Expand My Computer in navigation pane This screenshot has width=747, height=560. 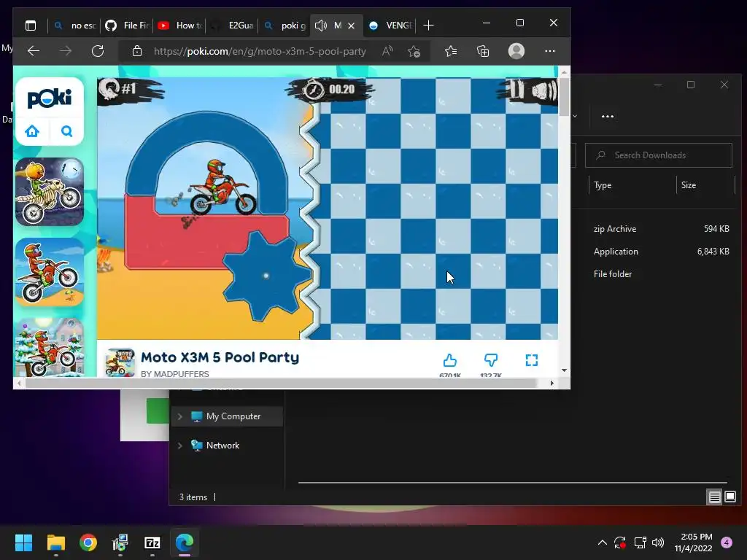point(180,416)
